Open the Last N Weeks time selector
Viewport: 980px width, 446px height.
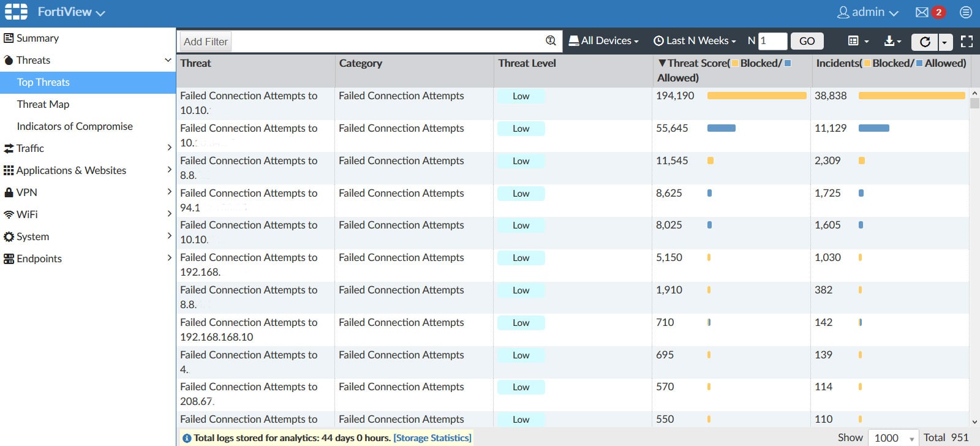point(695,41)
